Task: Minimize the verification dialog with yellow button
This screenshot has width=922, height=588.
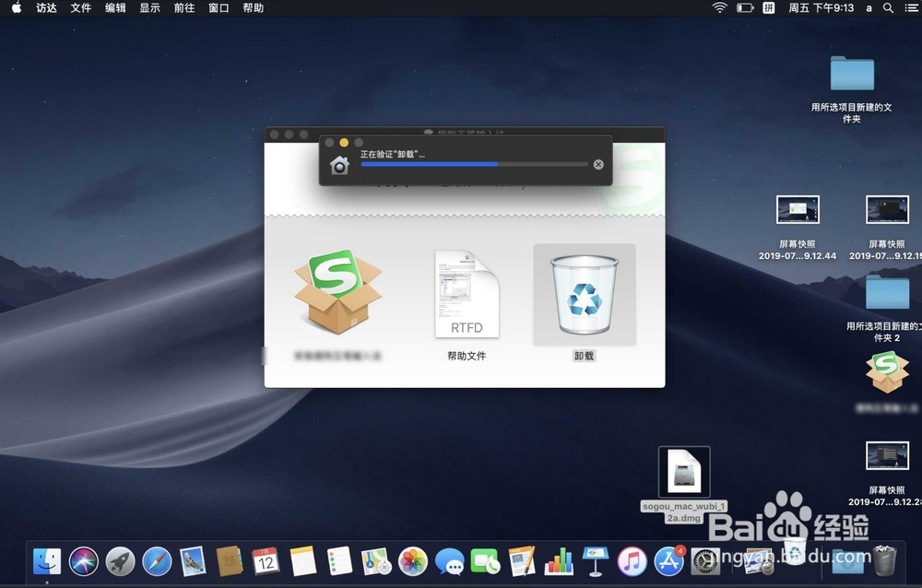Action: click(344, 142)
